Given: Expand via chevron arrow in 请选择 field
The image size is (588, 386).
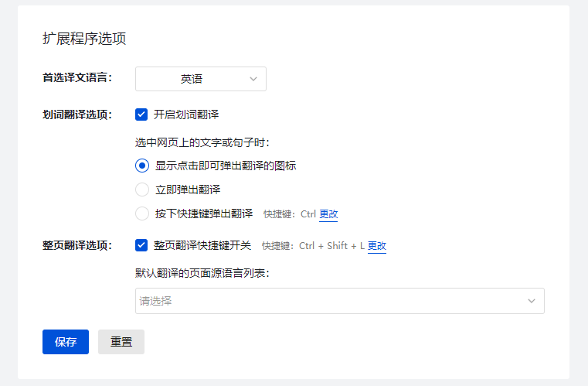Looking at the screenshot, I should click(x=532, y=301).
